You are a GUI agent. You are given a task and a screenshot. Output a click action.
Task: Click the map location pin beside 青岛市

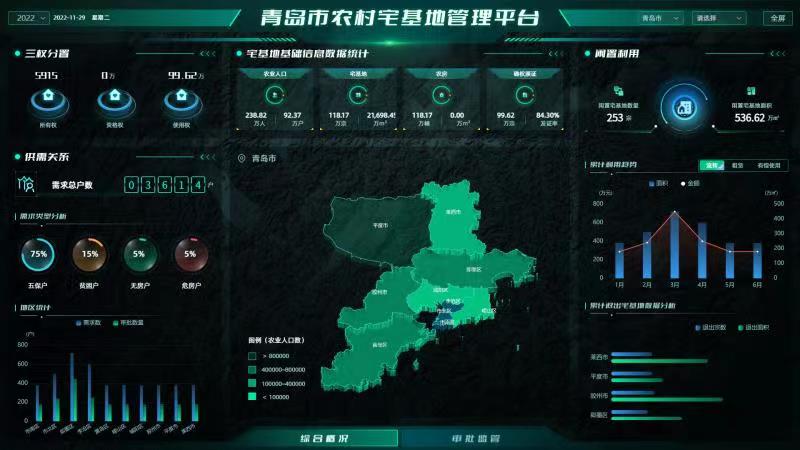point(242,158)
